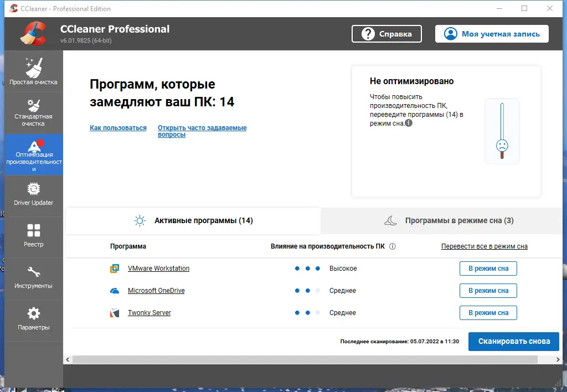Click the info icon beside performance impact column
567x392 pixels.
coord(392,246)
